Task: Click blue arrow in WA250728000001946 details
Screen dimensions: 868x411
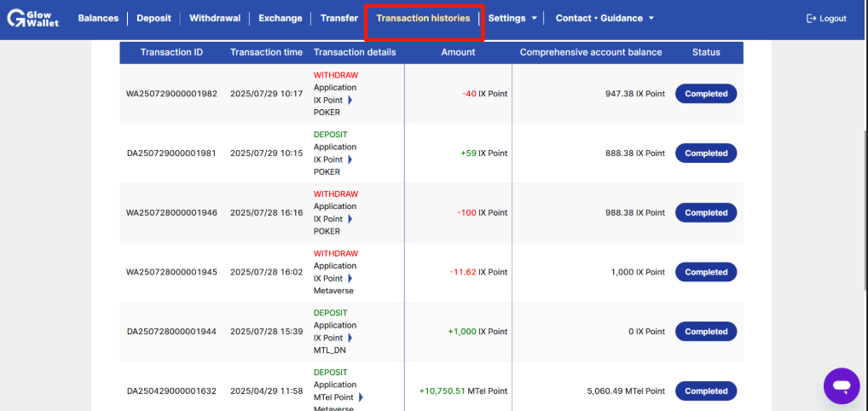Action: point(350,219)
